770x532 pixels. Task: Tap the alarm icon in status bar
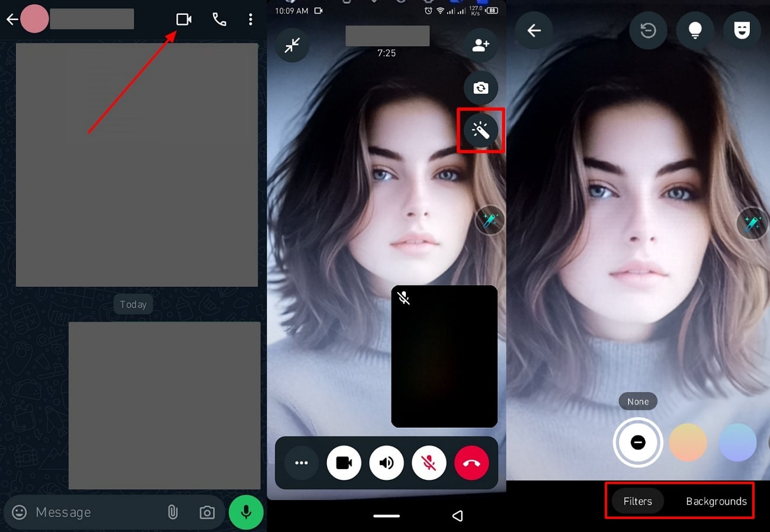[429, 11]
